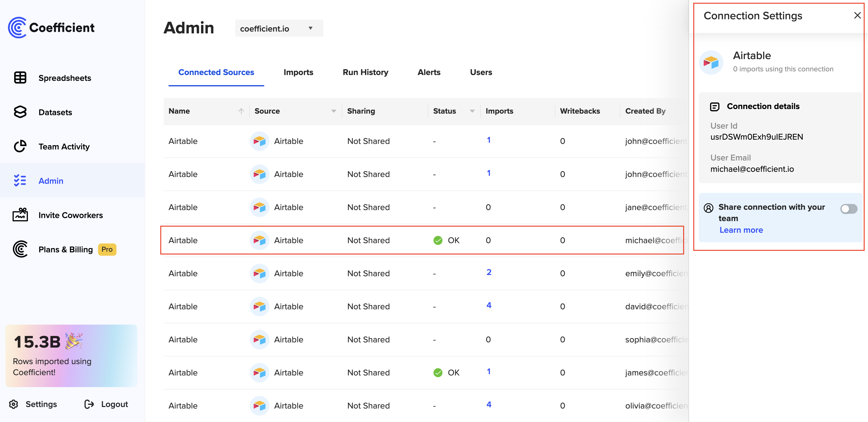Click the Created By column header
Image resolution: width=868 pixels, height=422 pixels.
point(645,111)
